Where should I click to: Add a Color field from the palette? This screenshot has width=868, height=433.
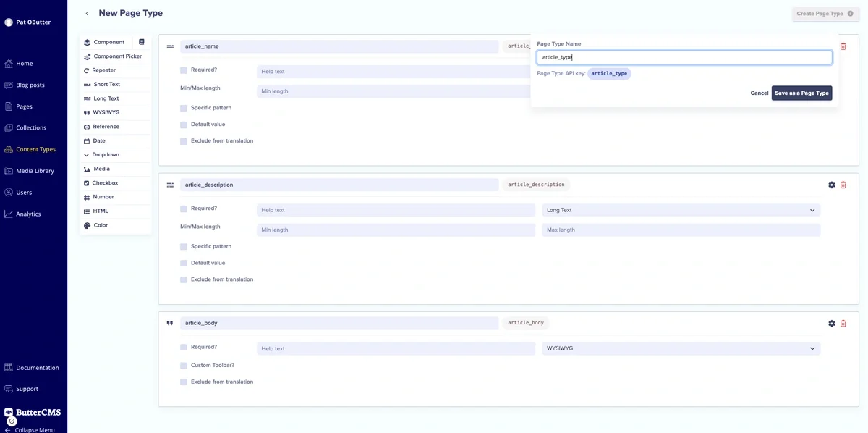click(x=101, y=225)
